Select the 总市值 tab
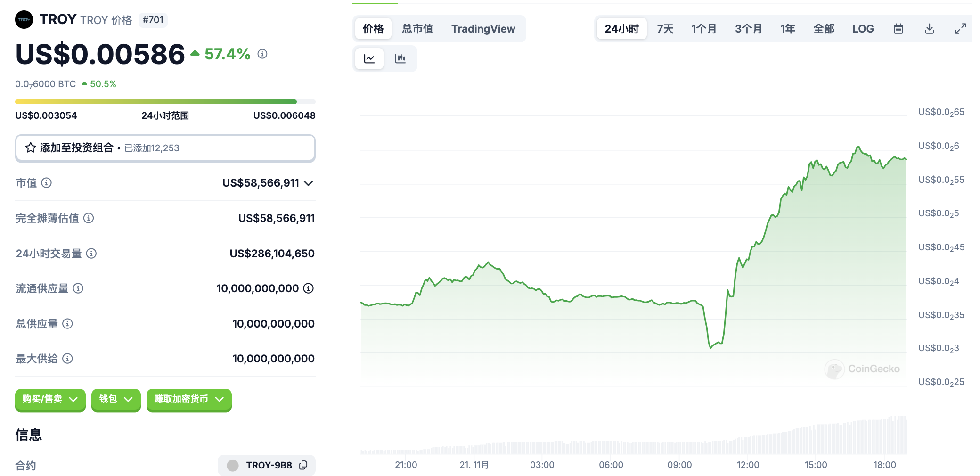The image size is (980, 476). (417, 29)
